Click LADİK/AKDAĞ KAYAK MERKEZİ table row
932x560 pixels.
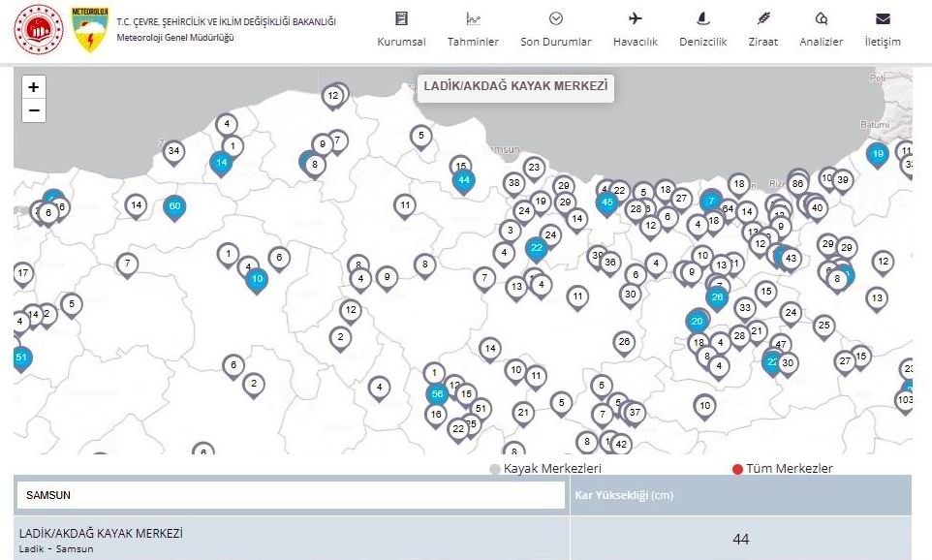(291, 540)
